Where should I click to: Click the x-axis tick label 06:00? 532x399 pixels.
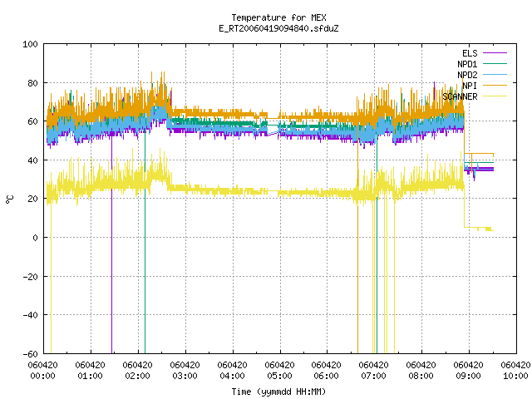click(327, 376)
